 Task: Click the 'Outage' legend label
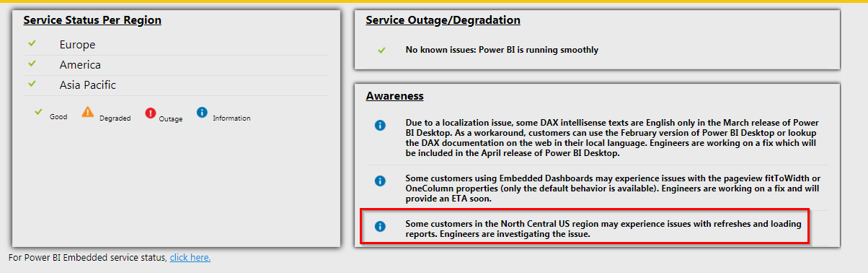point(171,119)
